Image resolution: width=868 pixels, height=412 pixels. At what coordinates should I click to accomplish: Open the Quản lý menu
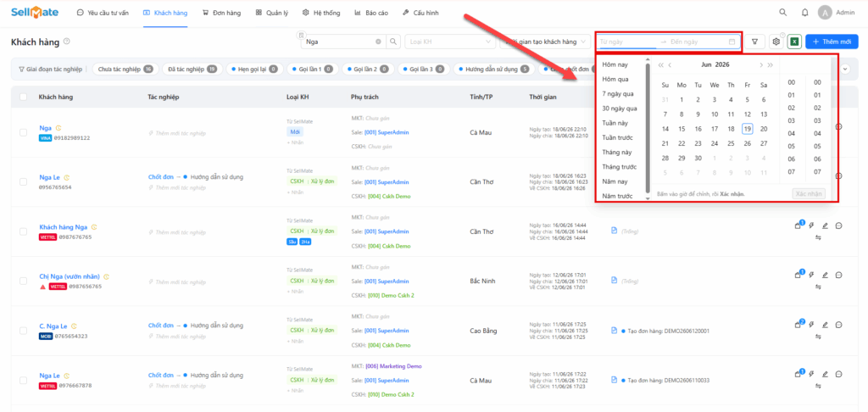pos(272,12)
